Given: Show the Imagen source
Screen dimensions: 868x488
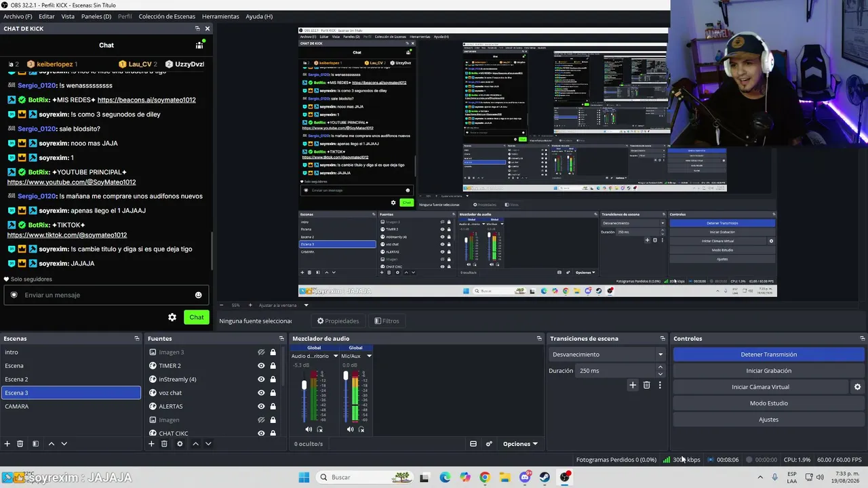Looking at the screenshot, I should [261, 420].
